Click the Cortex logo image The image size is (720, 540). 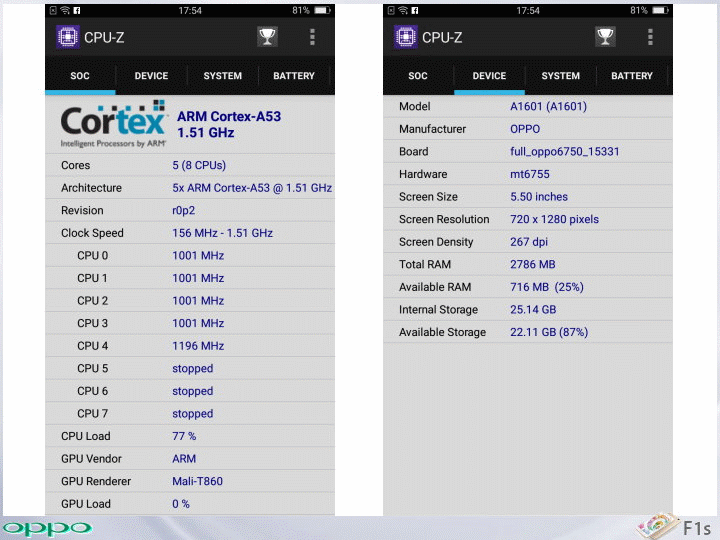tap(113, 124)
